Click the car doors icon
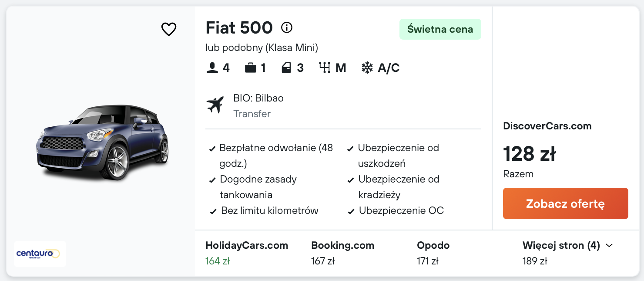The height and width of the screenshot is (281, 644). (286, 68)
